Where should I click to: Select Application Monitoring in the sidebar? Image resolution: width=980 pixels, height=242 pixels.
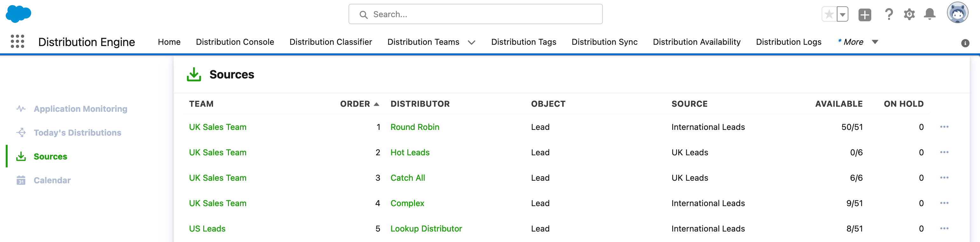pyautogui.click(x=80, y=109)
